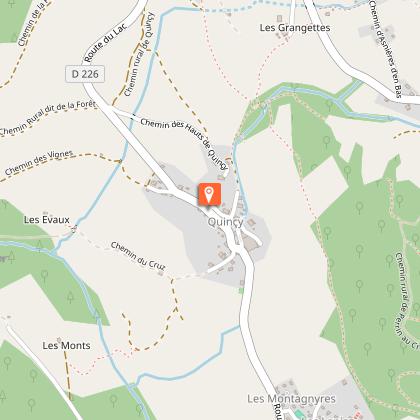Click the Les Montagnyres label
The width and height of the screenshot is (420, 420).
[291, 399]
